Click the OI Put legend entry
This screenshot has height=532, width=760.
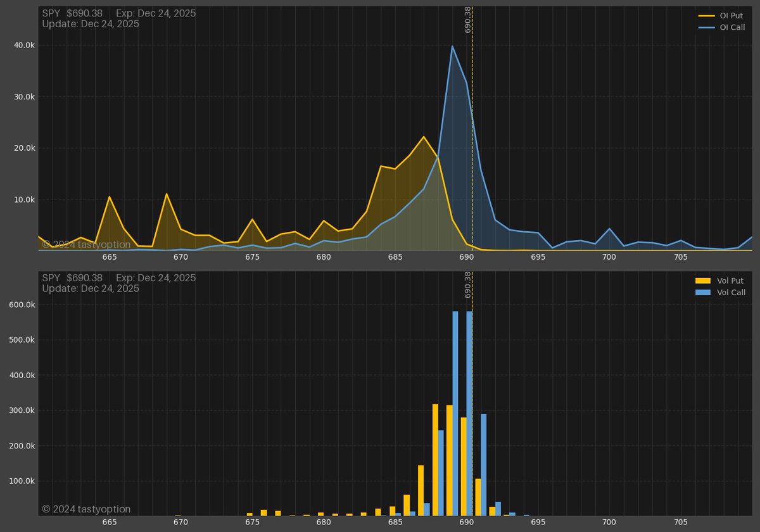tap(721, 15)
